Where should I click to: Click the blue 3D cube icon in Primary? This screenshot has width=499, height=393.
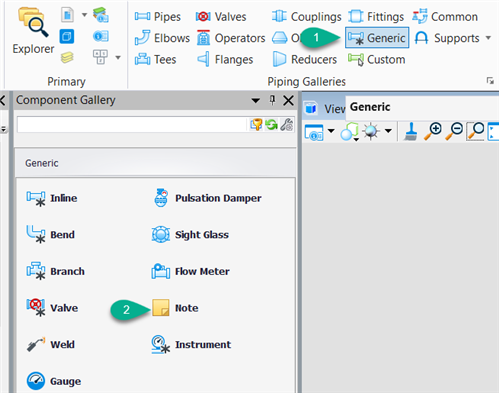(x=67, y=36)
